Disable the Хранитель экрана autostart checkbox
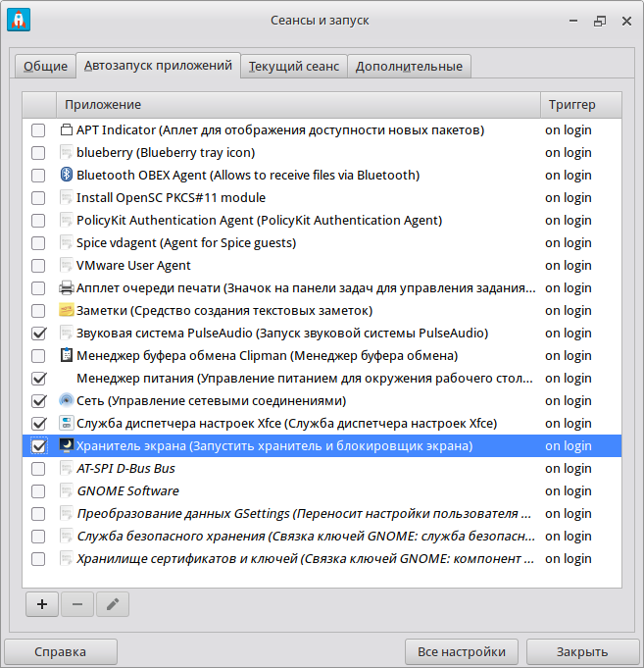 (39, 446)
